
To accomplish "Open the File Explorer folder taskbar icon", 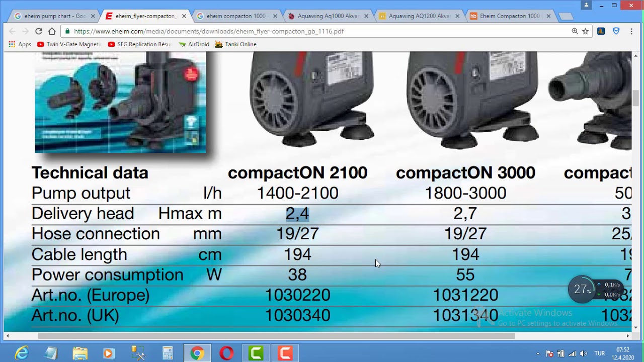I will click(x=80, y=353).
